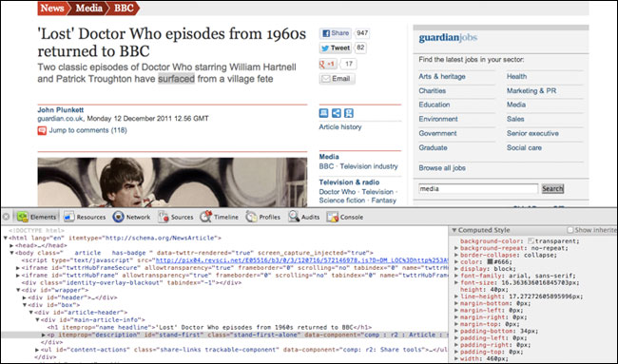This screenshot has height=364, width=618.
Task: Switch to the Sources tab
Action: [x=176, y=217]
